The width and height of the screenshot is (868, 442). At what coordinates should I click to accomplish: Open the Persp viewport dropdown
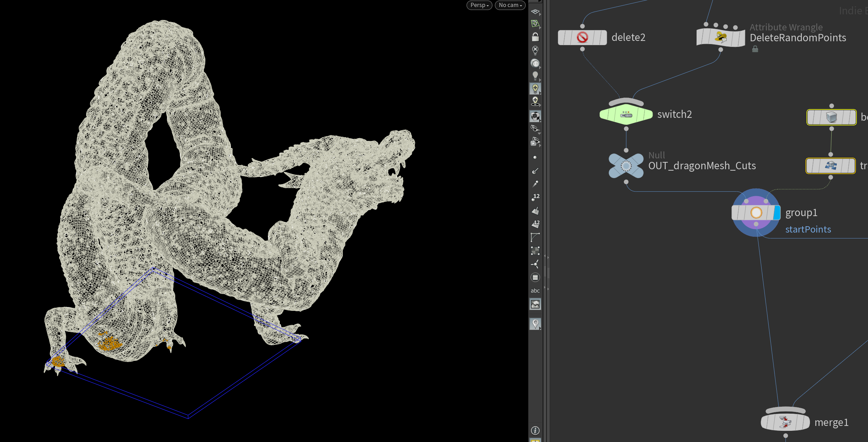tap(479, 5)
